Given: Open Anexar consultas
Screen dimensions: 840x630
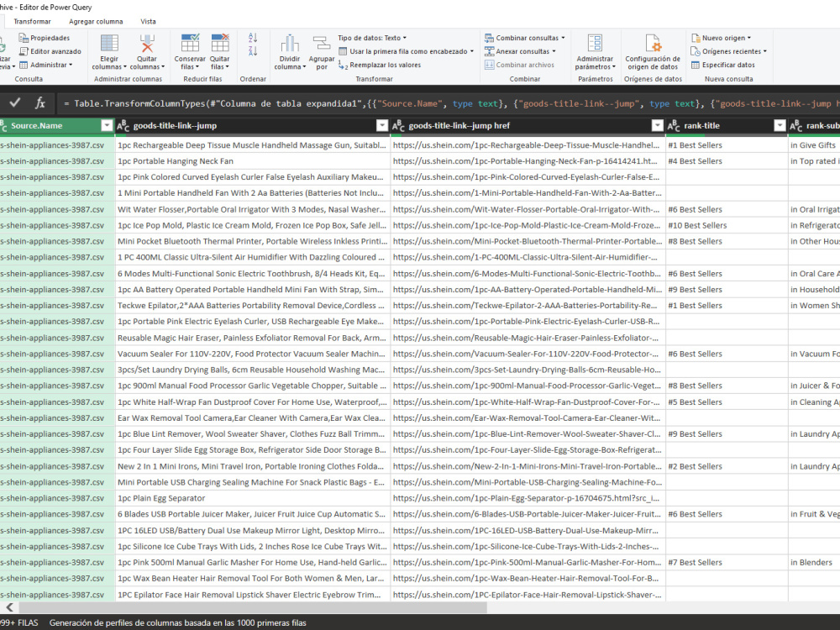Looking at the screenshot, I should point(520,51).
